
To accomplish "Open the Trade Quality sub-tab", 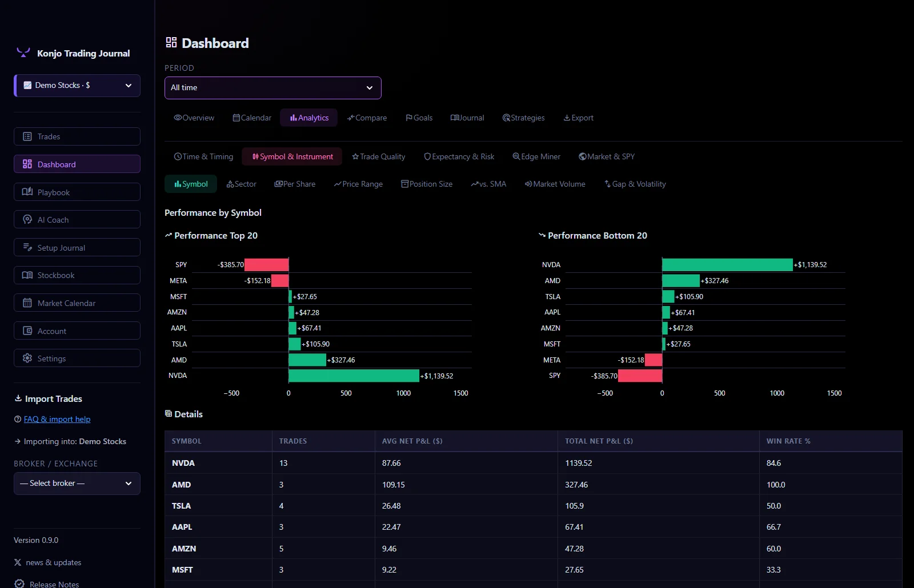I will [379, 156].
